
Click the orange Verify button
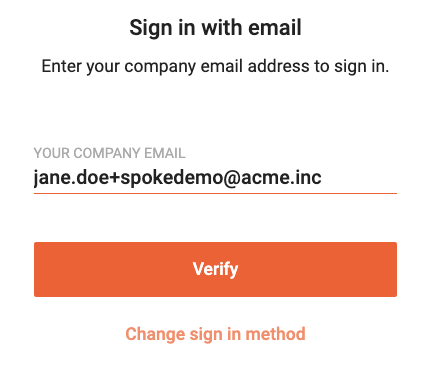215,269
